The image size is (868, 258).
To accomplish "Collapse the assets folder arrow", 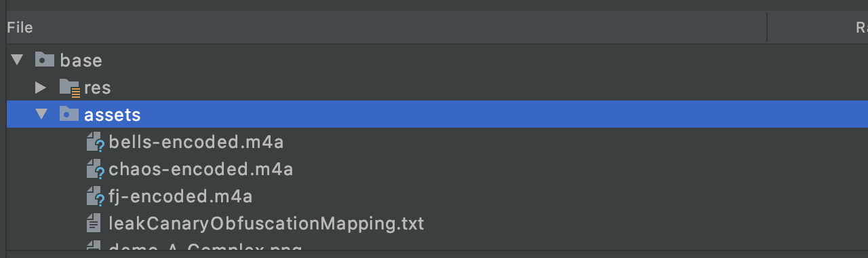I will click(x=41, y=114).
